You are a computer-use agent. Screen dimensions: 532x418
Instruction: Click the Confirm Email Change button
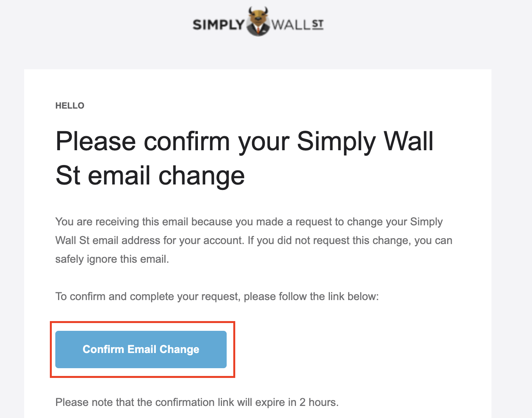point(141,350)
